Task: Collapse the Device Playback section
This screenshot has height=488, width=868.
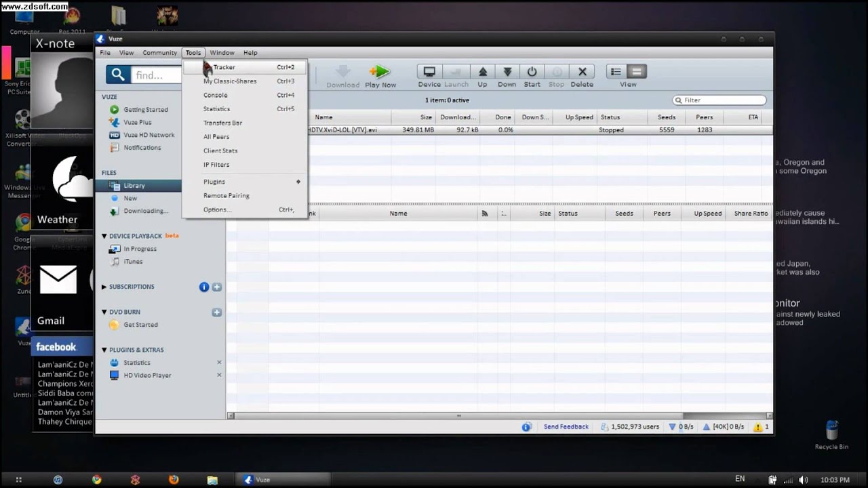Action: click(x=104, y=236)
